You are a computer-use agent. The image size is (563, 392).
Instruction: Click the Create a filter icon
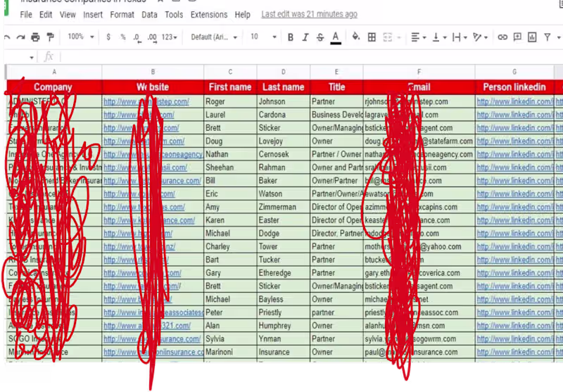(x=548, y=37)
